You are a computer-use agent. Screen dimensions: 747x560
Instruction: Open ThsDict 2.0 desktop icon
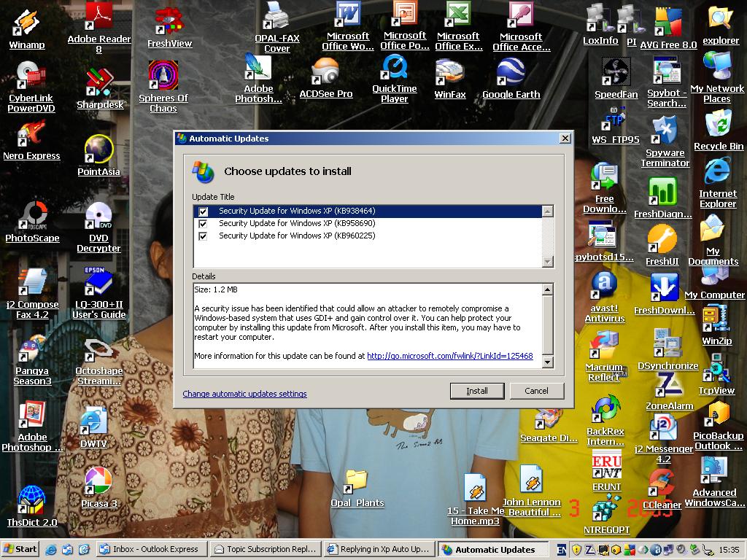pyautogui.click(x=32, y=506)
